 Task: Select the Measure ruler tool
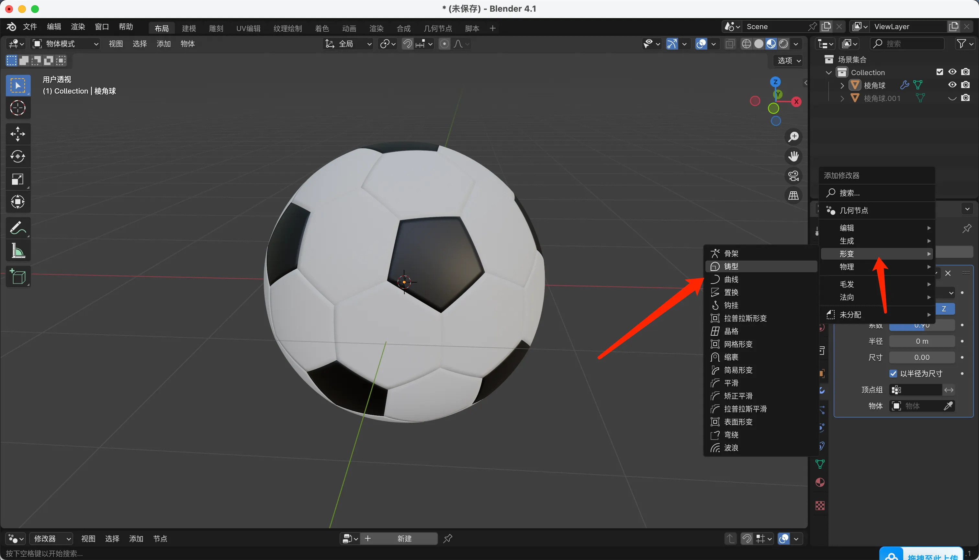click(18, 251)
